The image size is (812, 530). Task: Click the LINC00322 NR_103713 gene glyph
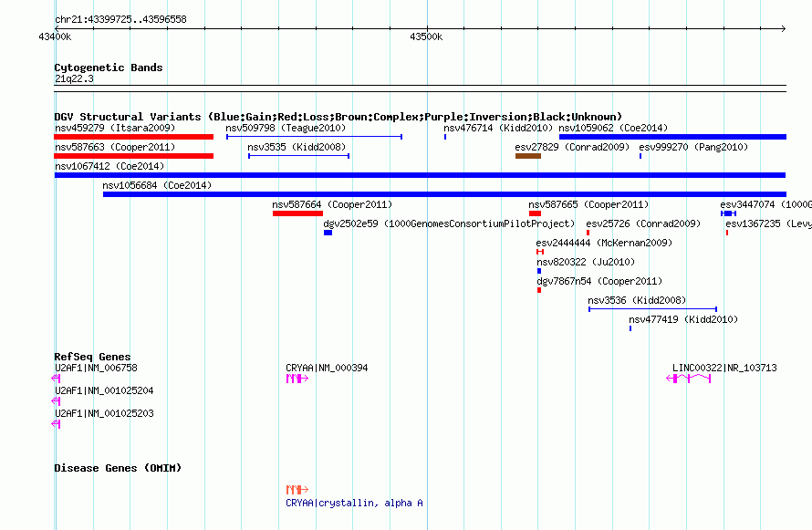point(688,379)
